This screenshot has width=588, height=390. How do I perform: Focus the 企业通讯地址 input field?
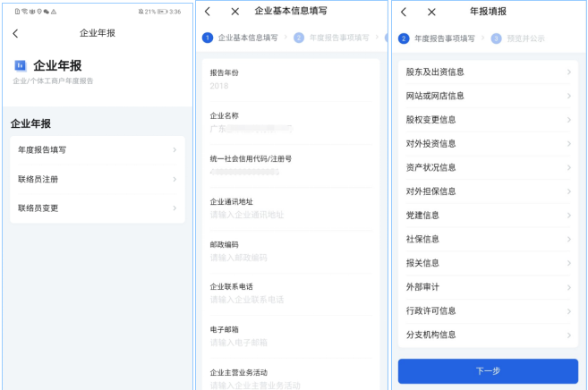tap(290, 216)
